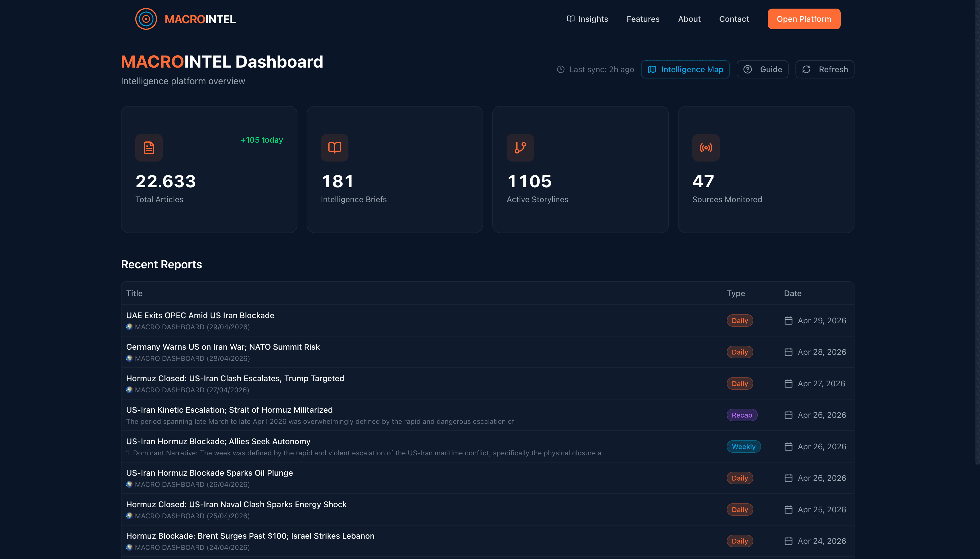Open the Total Articles stat card
This screenshot has width=980, height=559.
coord(209,169)
